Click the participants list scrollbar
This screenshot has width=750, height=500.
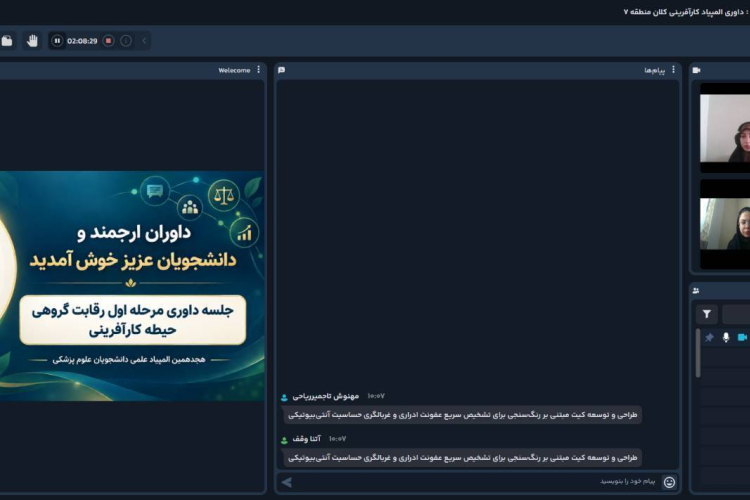pyautogui.click(x=698, y=353)
